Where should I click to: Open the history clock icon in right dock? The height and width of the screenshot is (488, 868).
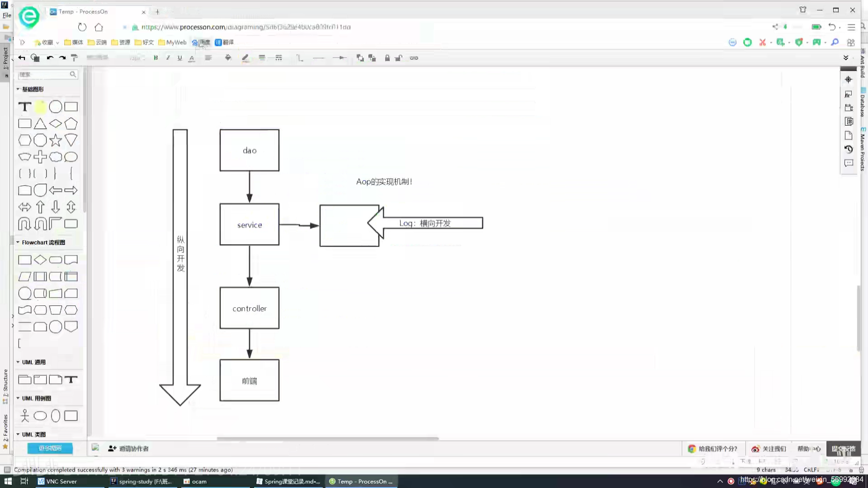pos(849,149)
